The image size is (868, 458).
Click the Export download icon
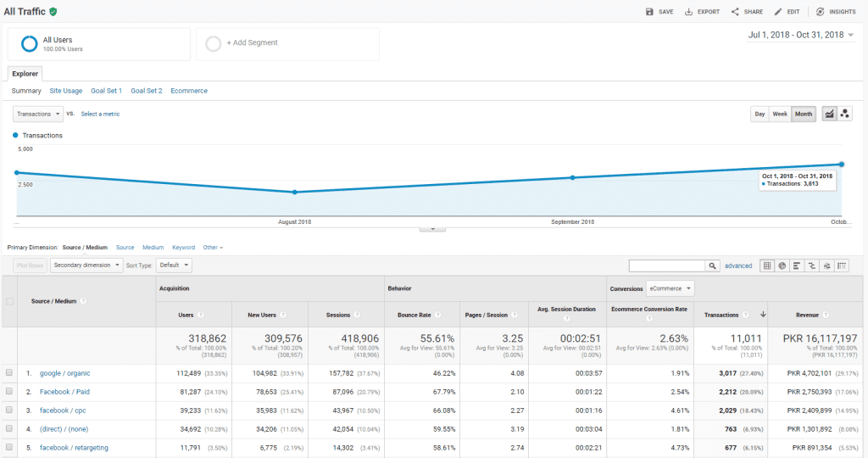click(x=689, y=12)
